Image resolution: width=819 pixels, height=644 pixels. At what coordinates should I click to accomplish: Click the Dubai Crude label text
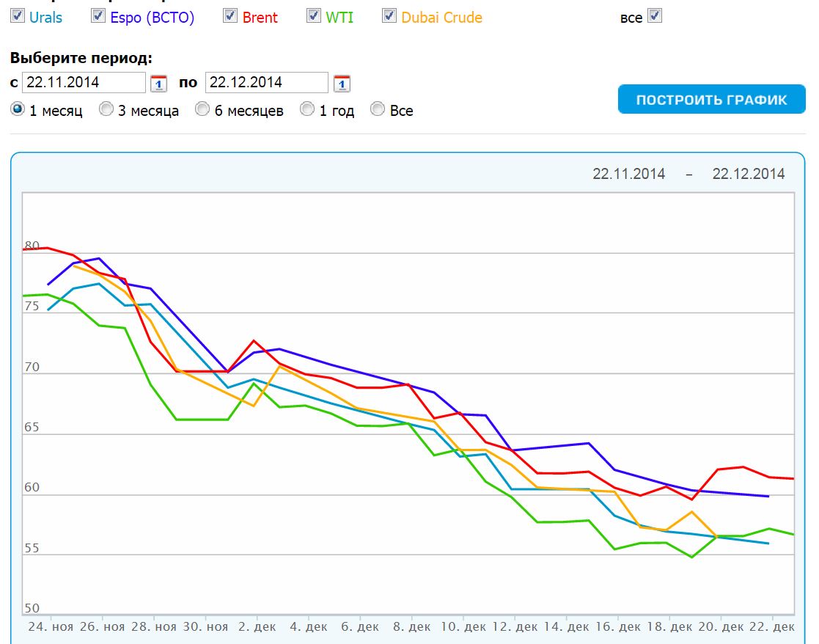pyautogui.click(x=442, y=18)
